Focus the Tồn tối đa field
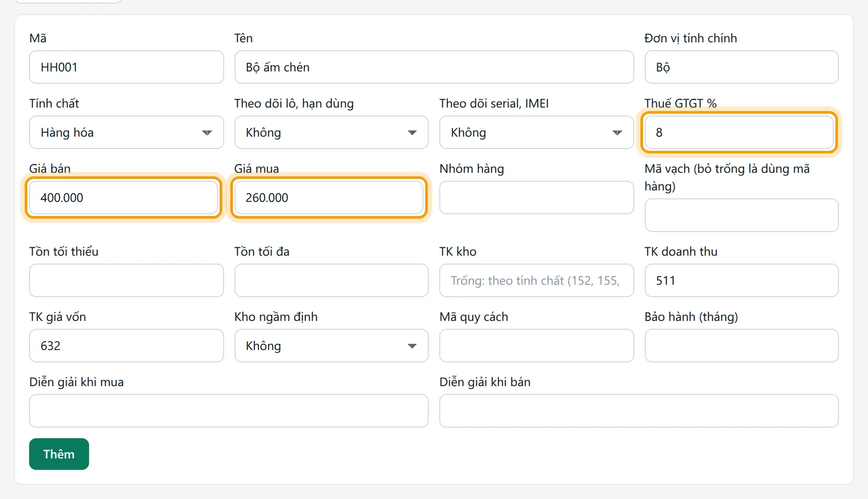The height and width of the screenshot is (499, 868). point(331,280)
